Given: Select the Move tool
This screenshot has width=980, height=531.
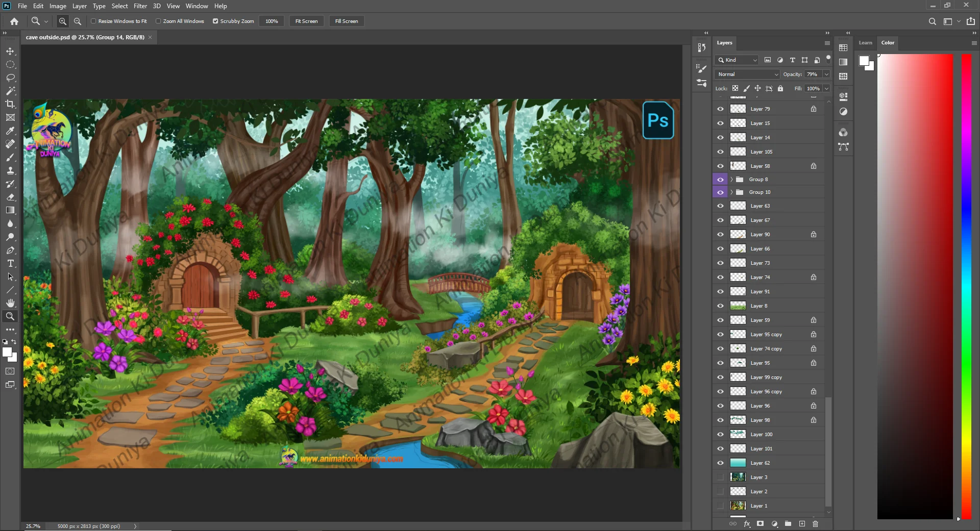Looking at the screenshot, I should click(10, 52).
